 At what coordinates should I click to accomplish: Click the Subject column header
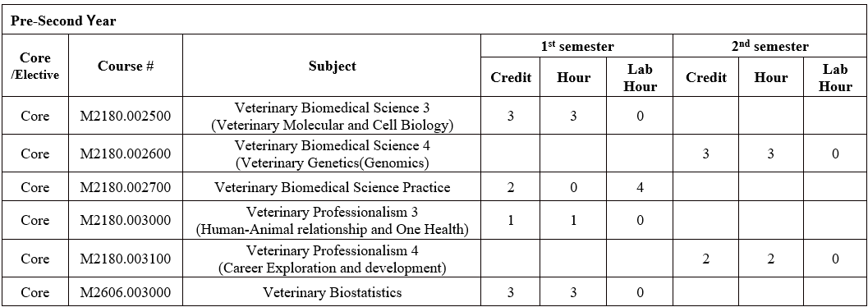click(332, 66)
